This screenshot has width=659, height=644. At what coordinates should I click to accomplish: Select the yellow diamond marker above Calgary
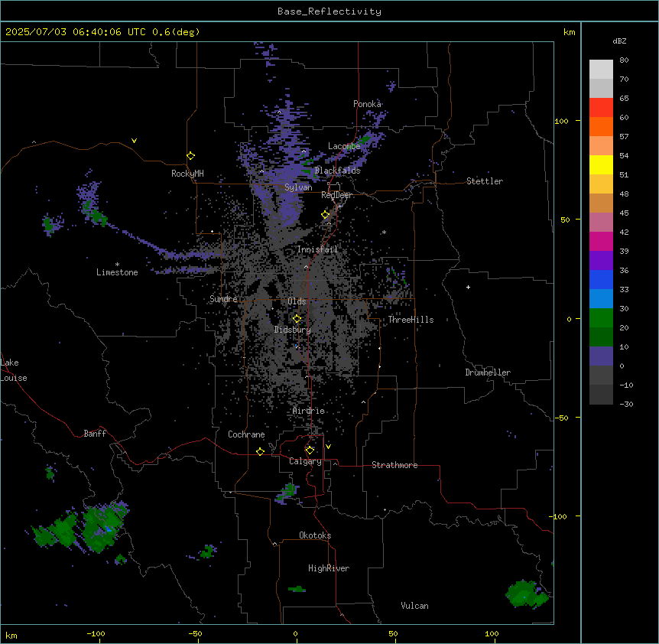(310, 450)
